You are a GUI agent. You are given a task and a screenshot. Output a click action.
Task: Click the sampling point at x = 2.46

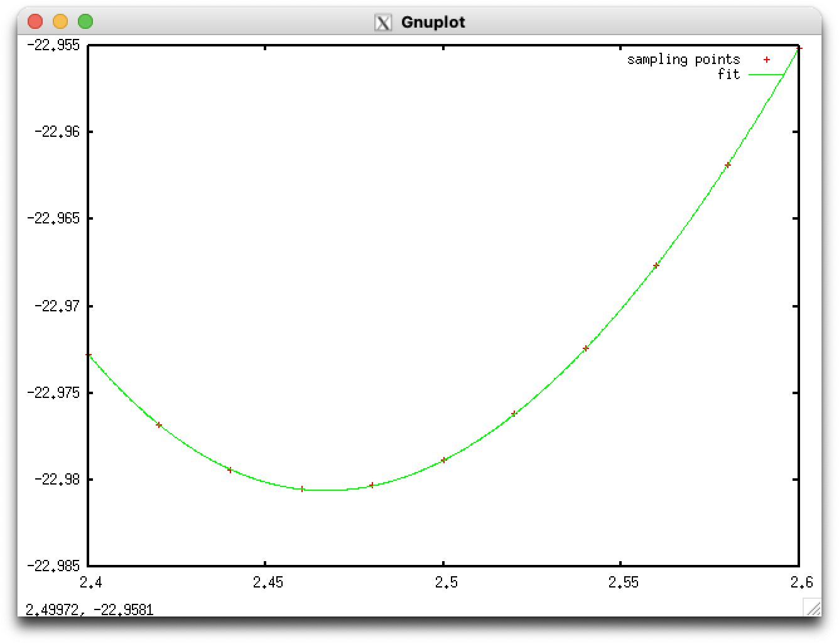click(x=302, y=489)
